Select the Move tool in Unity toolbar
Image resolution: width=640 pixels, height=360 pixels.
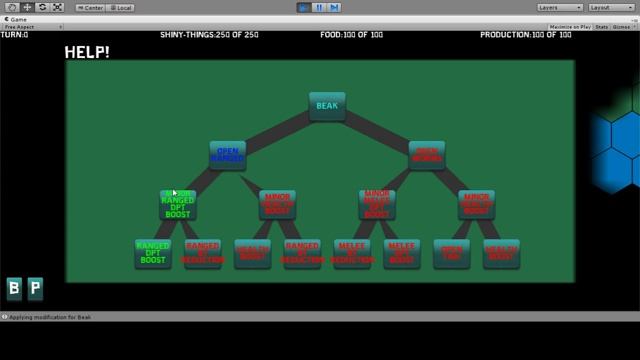27,7
